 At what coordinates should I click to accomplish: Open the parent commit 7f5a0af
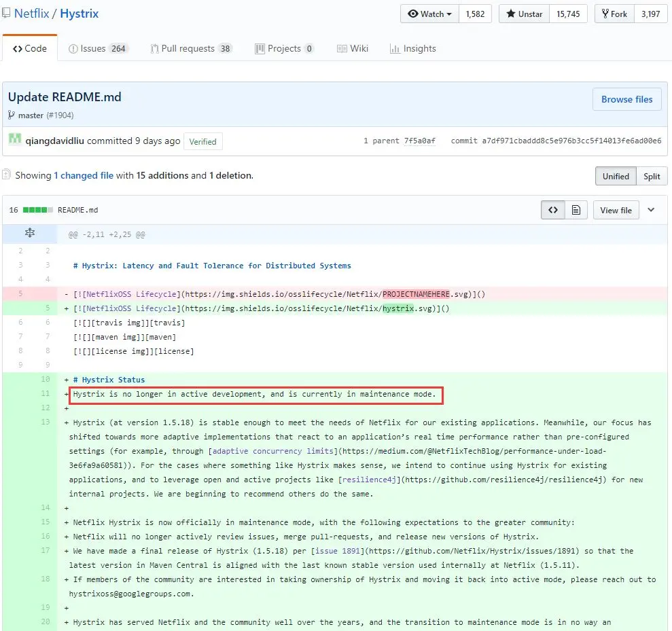pyautogui.click(x=419, y=141)
